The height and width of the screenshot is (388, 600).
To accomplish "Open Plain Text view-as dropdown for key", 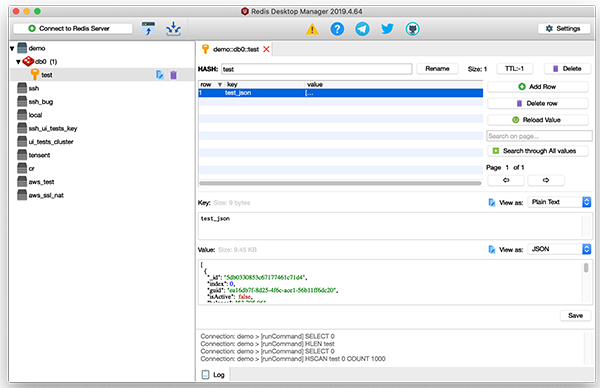I will 559,202.
